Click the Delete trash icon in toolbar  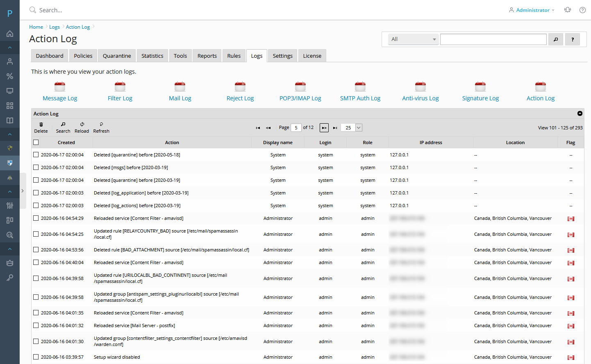click(41, 124)
